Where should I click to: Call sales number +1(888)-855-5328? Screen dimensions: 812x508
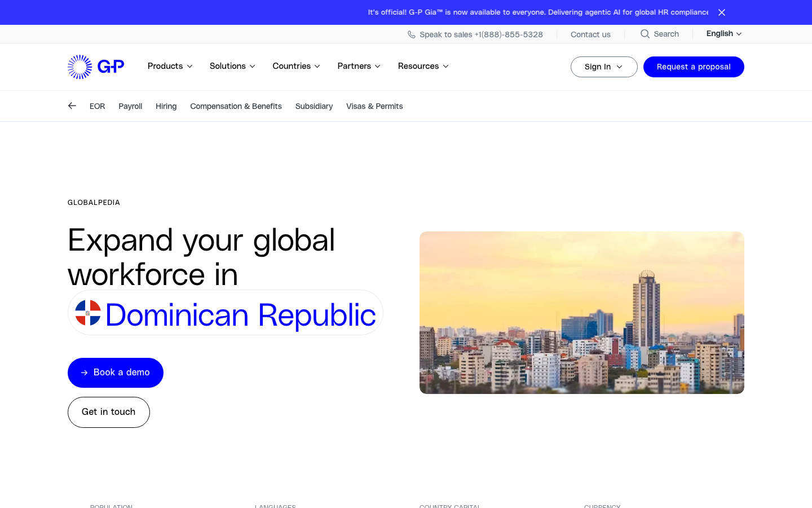pos(509,34)
